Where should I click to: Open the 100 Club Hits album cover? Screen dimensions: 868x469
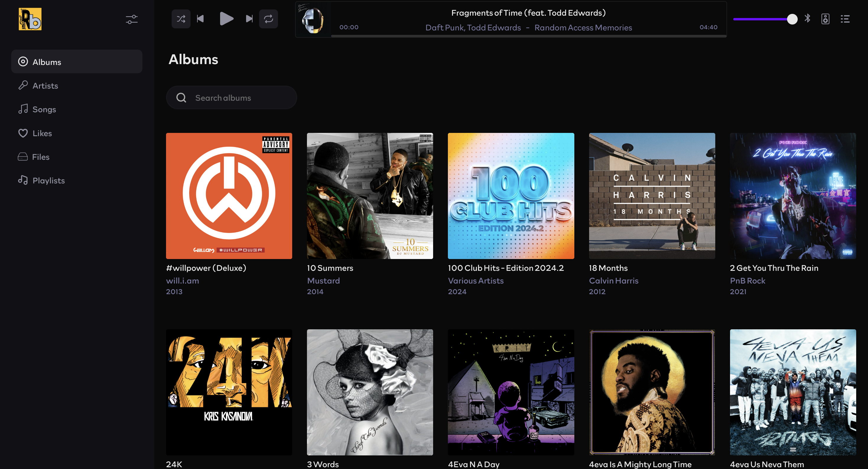click(511, 196)
